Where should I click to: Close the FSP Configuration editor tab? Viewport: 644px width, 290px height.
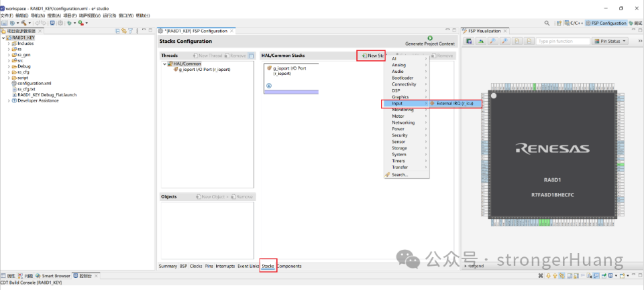pos(231,31)
